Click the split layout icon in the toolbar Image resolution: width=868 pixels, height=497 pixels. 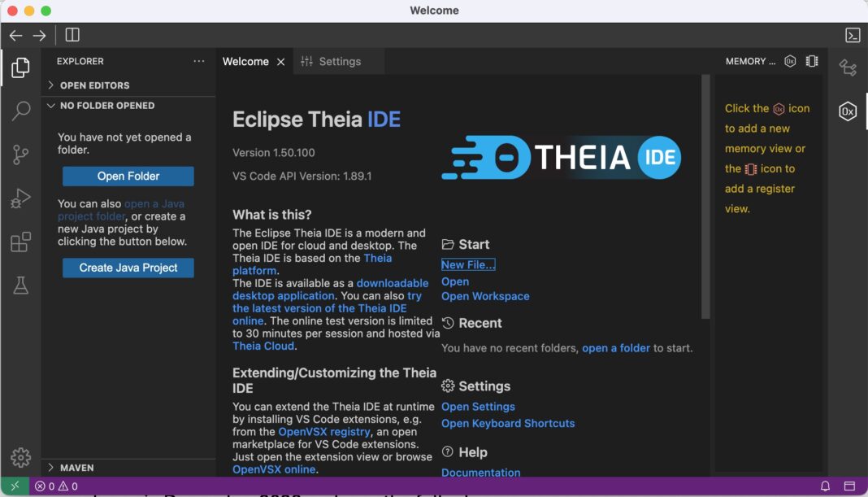[72, 35]
